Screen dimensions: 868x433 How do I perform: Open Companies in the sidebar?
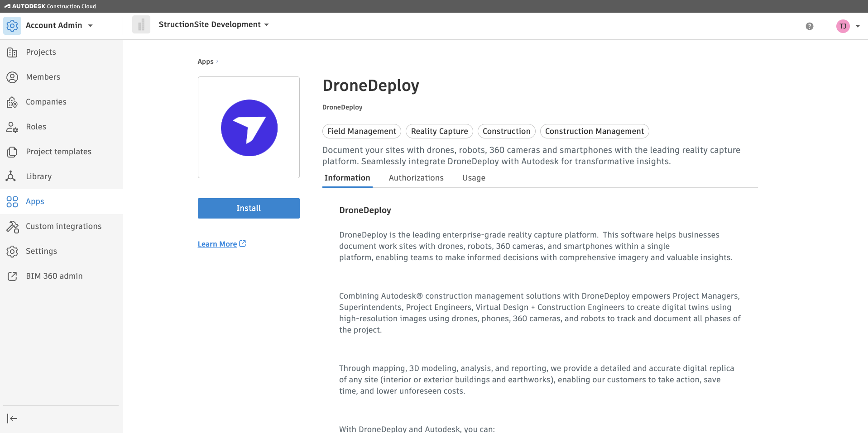(62, 102)
